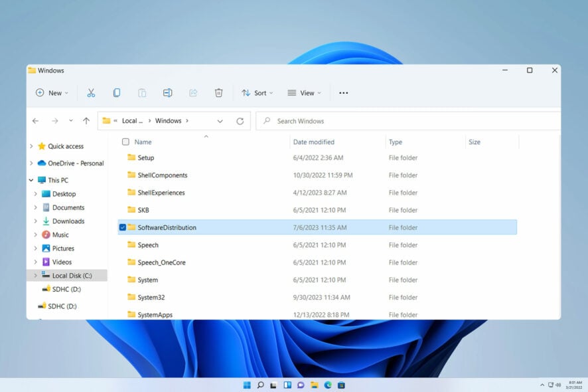Toggle the select-all checkbox beside Name
The width and height of the screenshot is (588, 392).
(125, 142)
